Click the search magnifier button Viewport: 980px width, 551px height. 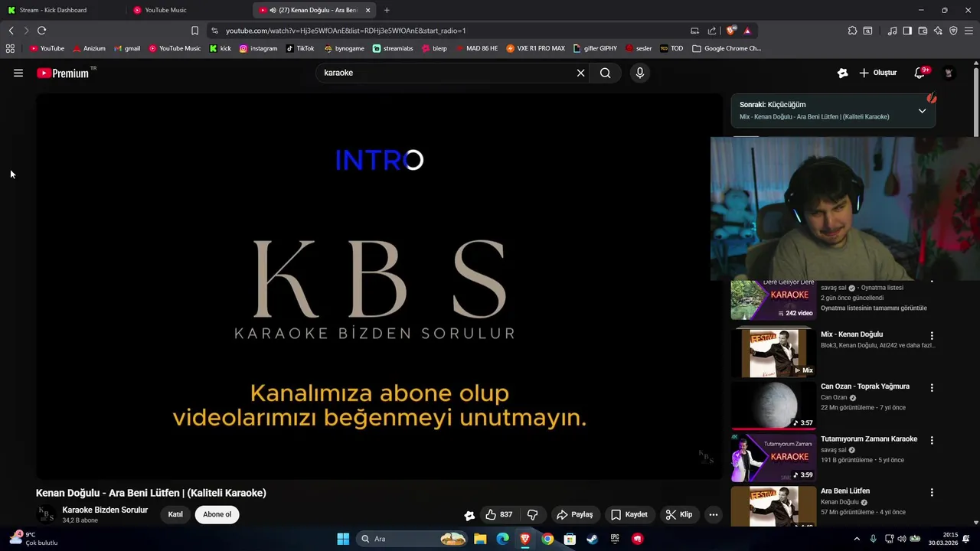coord(606,73)
